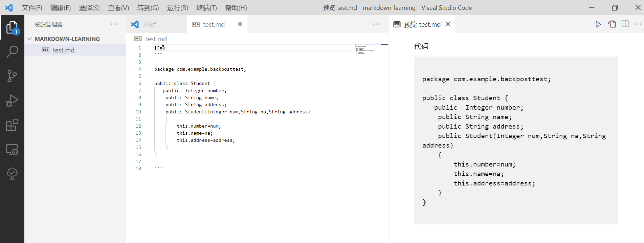Place cursor on 代码 in editor line 1
This screenshot has height=243, width=644.
(x=159, y=48)
